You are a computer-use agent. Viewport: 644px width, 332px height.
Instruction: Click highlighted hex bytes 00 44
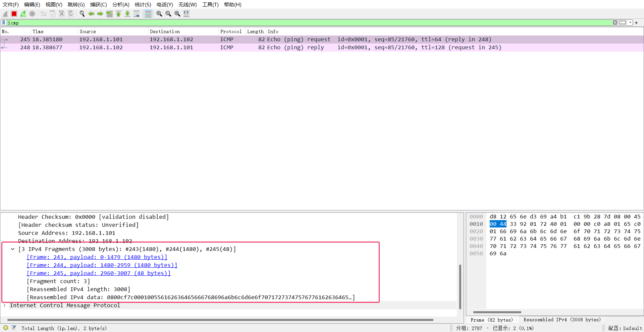click(x=498, y=224)
